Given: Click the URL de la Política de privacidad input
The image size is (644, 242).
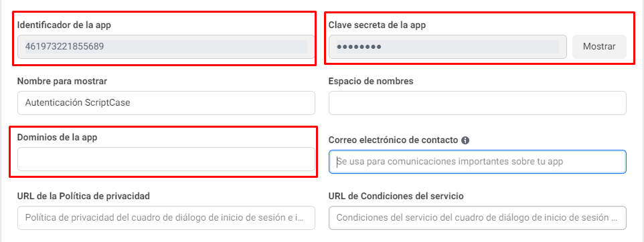Looking at the screenshot, I should [166, 218].
